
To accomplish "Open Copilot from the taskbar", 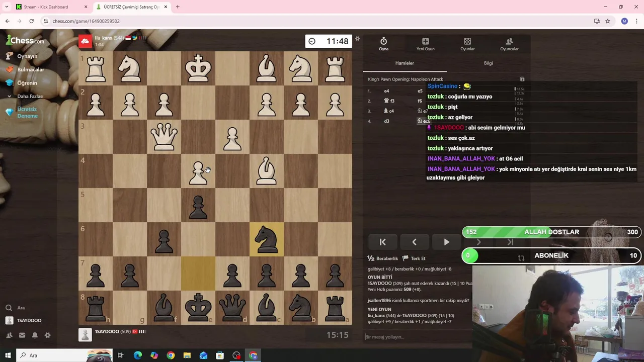I will tap(154, 355).
